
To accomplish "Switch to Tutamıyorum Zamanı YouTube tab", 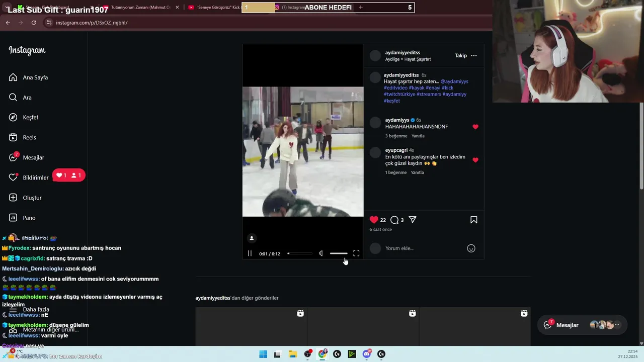I will 141,8.
